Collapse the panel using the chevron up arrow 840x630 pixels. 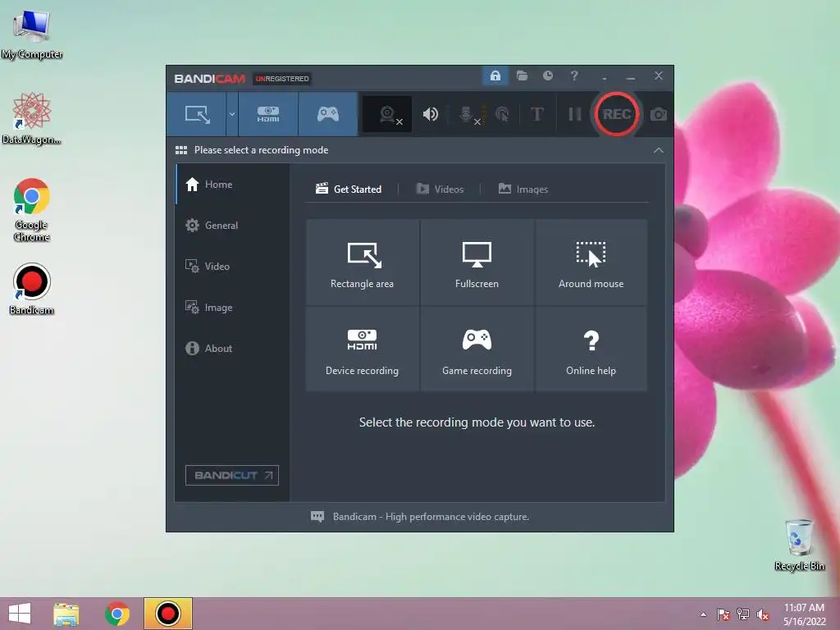(659, 150)
